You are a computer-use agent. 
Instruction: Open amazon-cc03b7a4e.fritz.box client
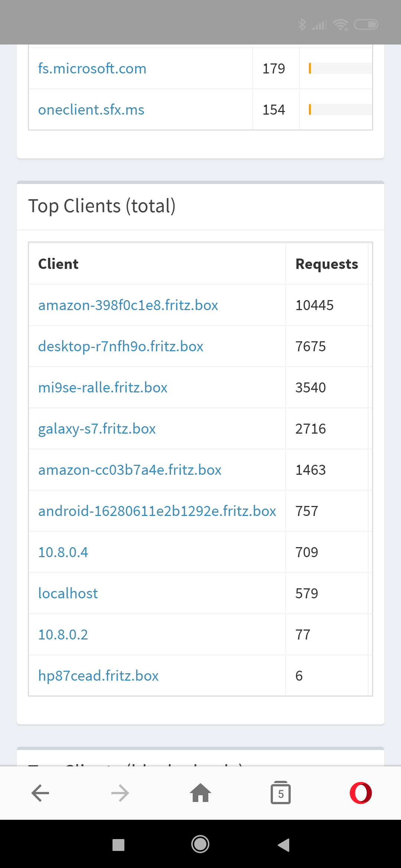click(x=130, y=470)
